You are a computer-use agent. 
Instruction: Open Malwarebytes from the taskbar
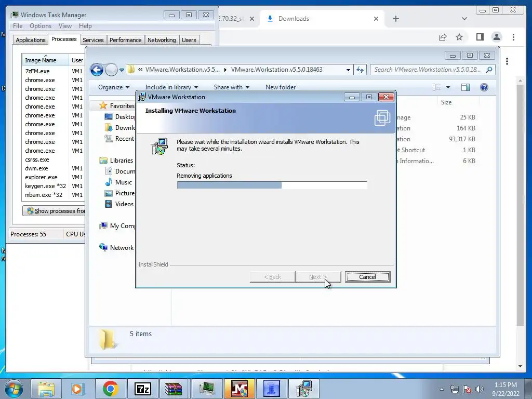coord(239,389)
